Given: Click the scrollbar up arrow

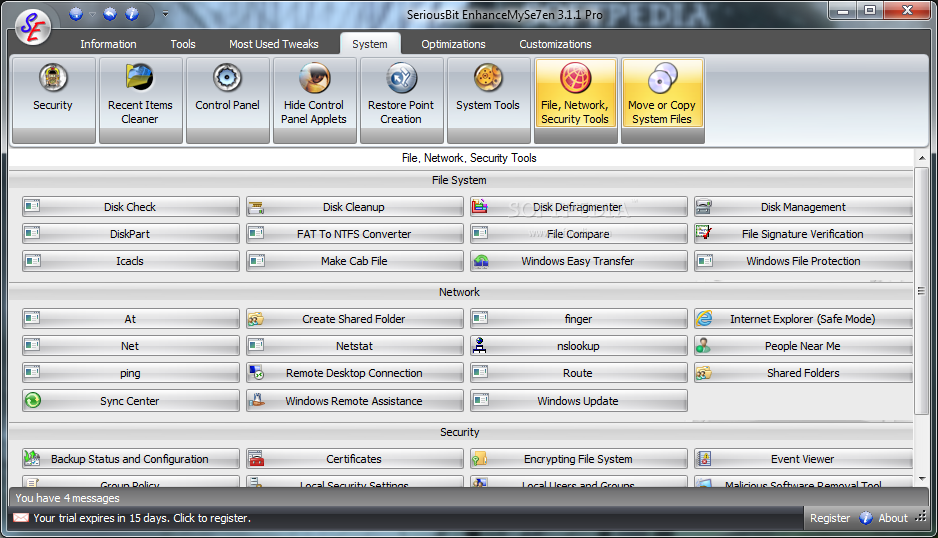Looking at the screenshot, I should tap(921, 158).
